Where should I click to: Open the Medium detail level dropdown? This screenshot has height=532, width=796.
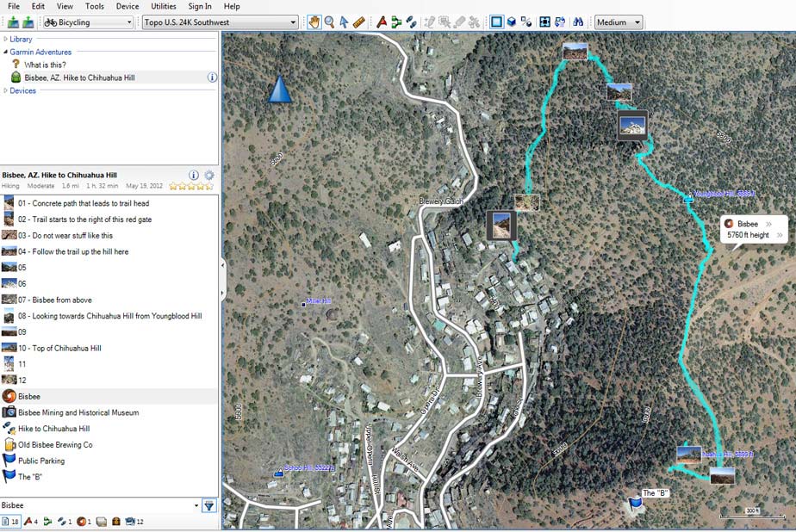[x=619, y=22]
